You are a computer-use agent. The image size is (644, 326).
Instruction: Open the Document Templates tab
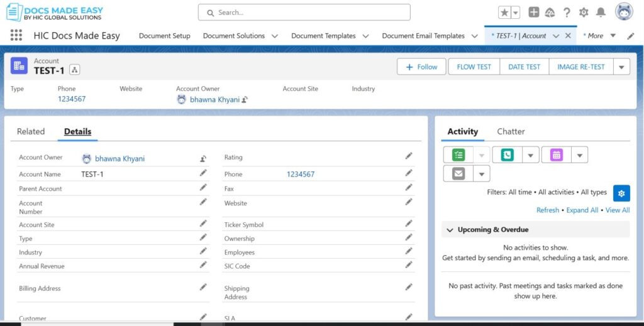[x=323, y=36]
